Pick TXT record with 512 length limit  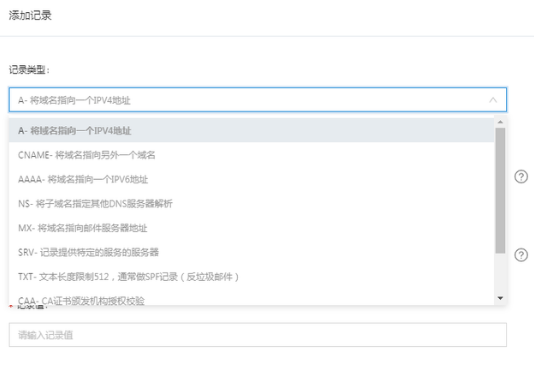(x=251, y=276)
